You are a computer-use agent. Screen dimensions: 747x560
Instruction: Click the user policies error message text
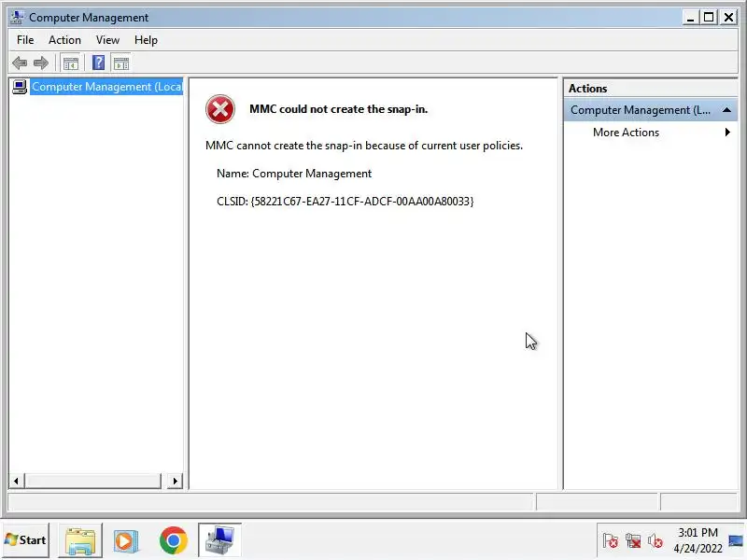pos(364,146)
